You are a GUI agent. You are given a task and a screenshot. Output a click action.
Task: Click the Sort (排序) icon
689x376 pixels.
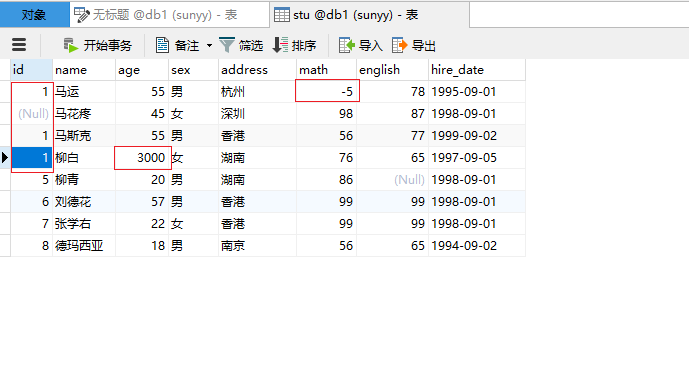280,45
